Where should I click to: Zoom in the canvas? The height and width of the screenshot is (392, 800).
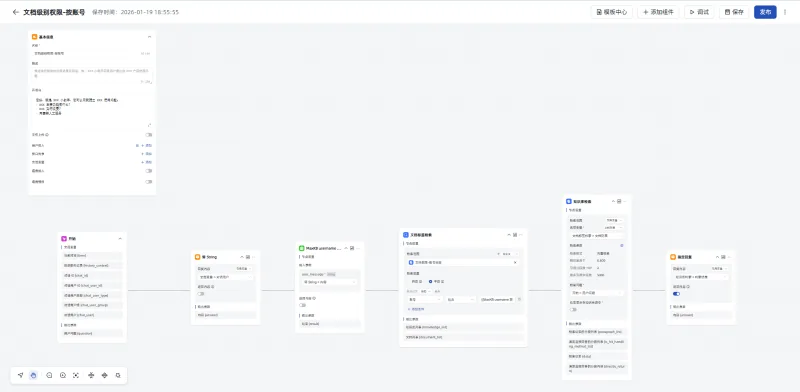point(63,375)
